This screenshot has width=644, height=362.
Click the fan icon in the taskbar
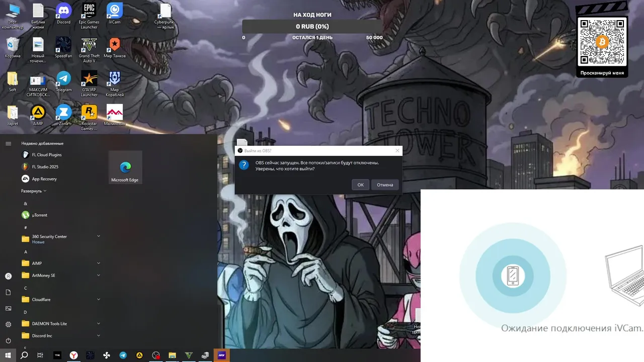107,355
